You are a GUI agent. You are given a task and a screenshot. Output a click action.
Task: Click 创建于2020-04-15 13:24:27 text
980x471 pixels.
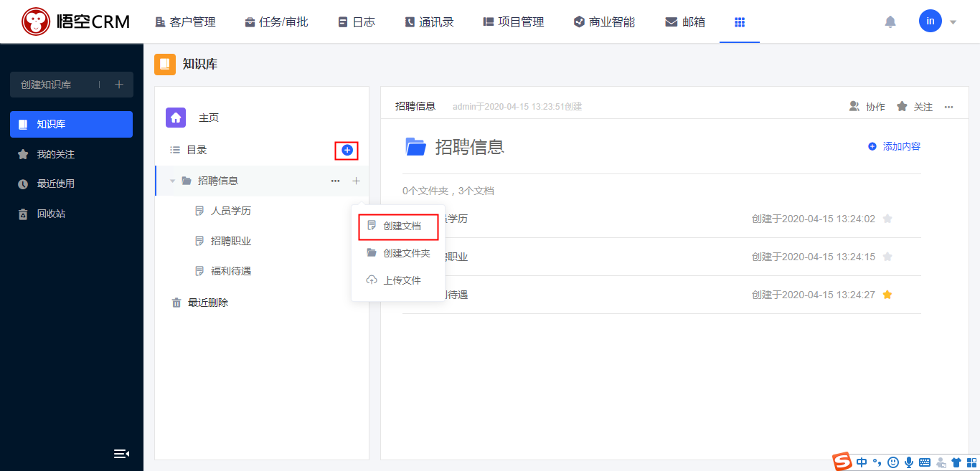[x=814, y=295]
